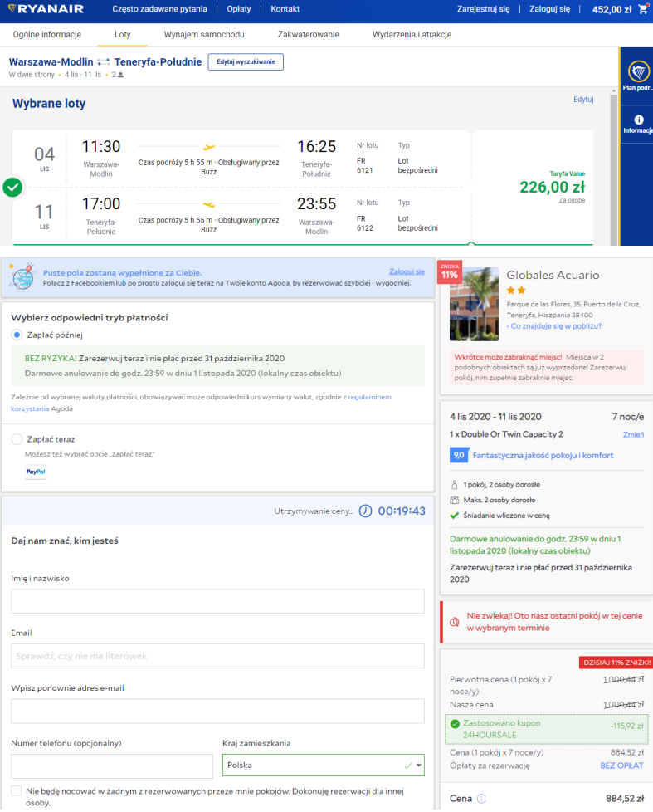Click the 24HOURSALE coupon row
653x812 pixels.
tap(547, 729)
